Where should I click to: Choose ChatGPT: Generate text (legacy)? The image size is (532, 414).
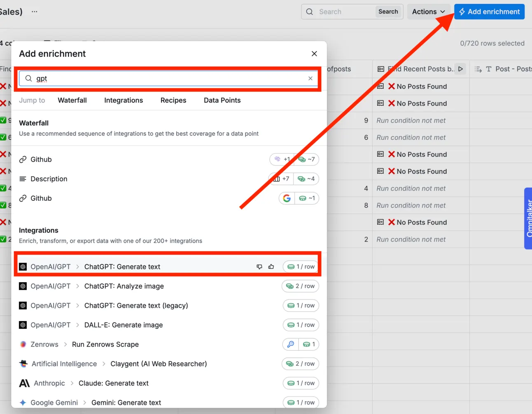tap(169, 305)
